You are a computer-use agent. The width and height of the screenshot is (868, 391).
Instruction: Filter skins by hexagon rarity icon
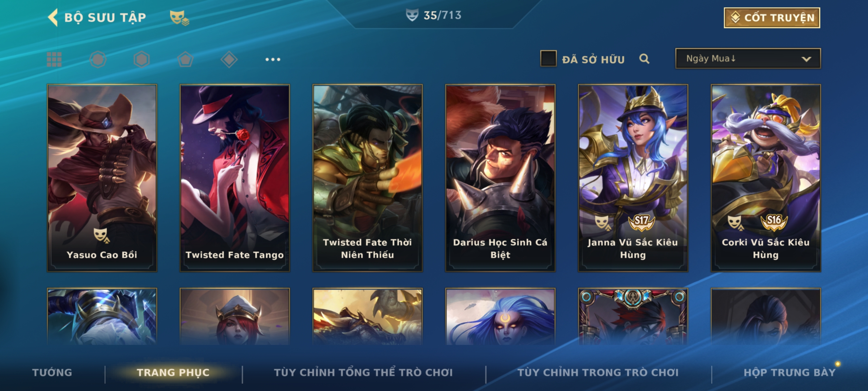(141, 59)
